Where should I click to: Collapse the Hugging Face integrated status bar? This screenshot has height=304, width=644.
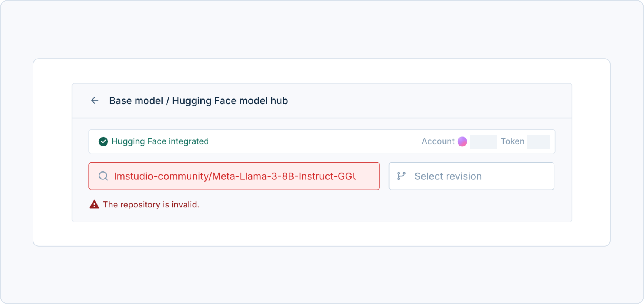pyautogui.click(x=322, y=141)
